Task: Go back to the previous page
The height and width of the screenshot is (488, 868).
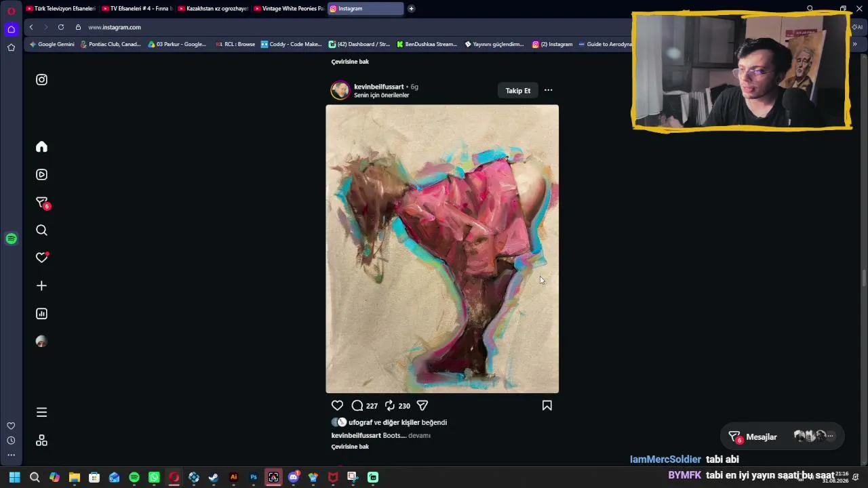Action: pyautogui.click(x=31, y=27)
